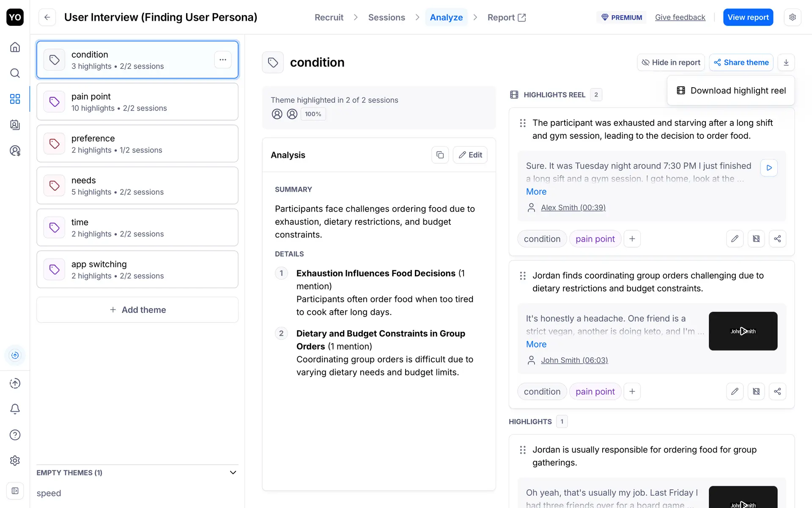Open the search icon in the sidebar
The height and width of the screenshot is (508, 812).
point(15,73)
